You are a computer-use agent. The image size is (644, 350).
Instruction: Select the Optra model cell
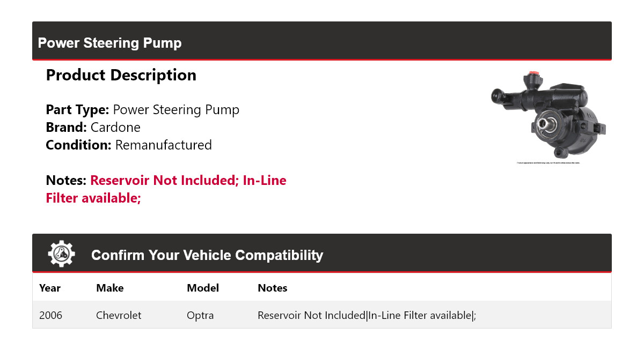[200, 315]
